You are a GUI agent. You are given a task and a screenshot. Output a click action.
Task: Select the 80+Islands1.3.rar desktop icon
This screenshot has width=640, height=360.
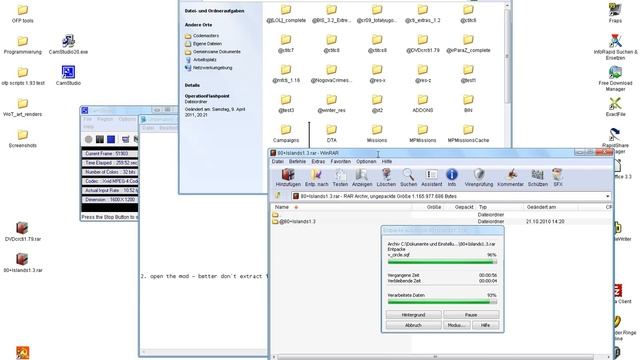[22, 262]
